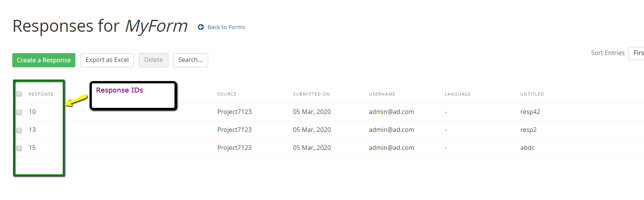Click the USERNAME column header

[x=382, y=94]
